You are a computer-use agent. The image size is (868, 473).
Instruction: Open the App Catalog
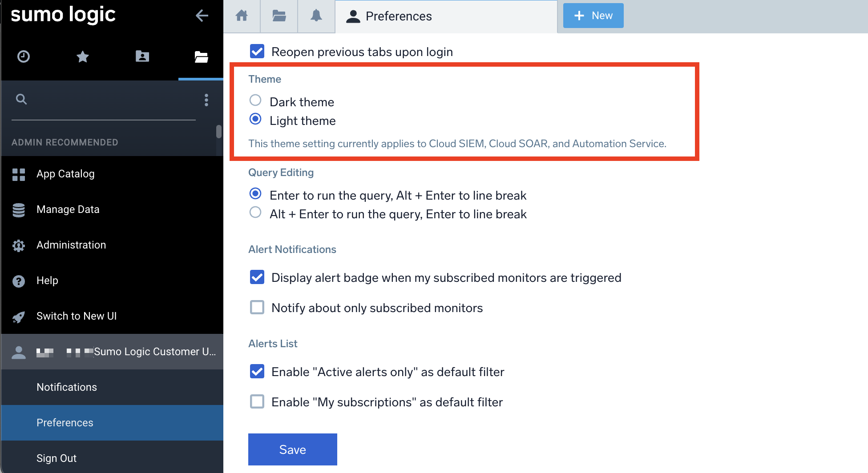click(65, 173)
